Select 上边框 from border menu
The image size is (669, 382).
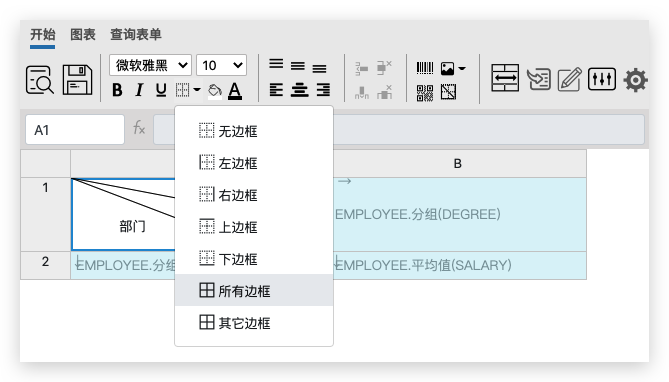click(254, 227)
